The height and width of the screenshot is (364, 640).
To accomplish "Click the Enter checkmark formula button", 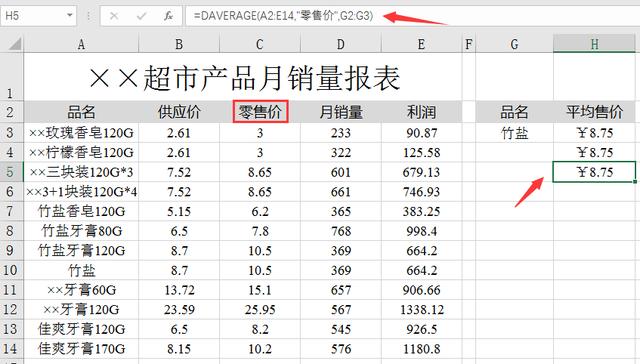I will point(141,16).
